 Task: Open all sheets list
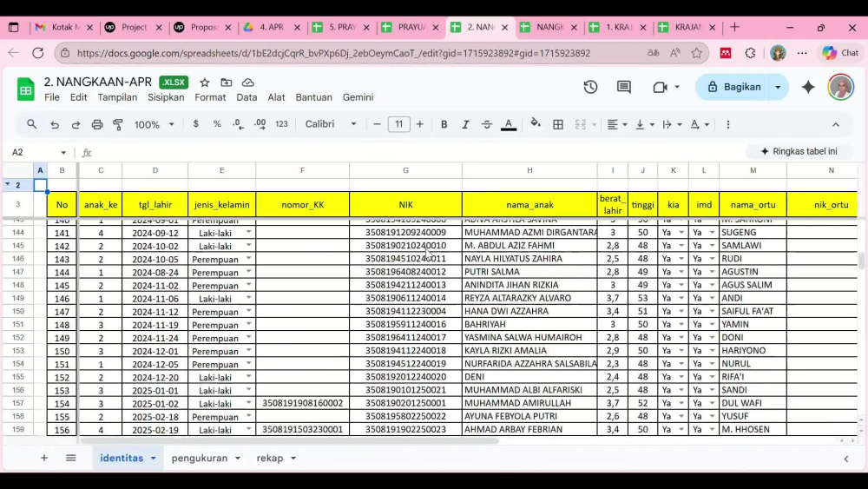click(x=71, y=458)
